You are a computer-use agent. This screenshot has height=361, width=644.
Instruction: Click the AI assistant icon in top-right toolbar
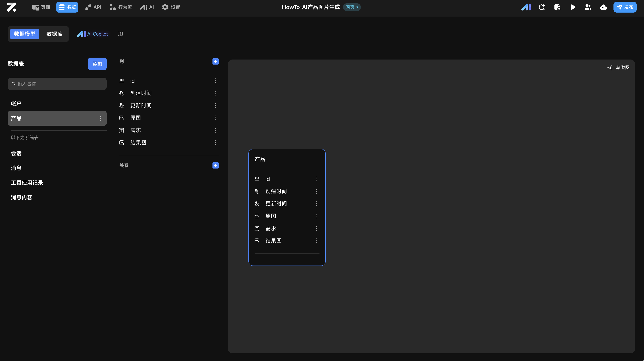(526, 7)
